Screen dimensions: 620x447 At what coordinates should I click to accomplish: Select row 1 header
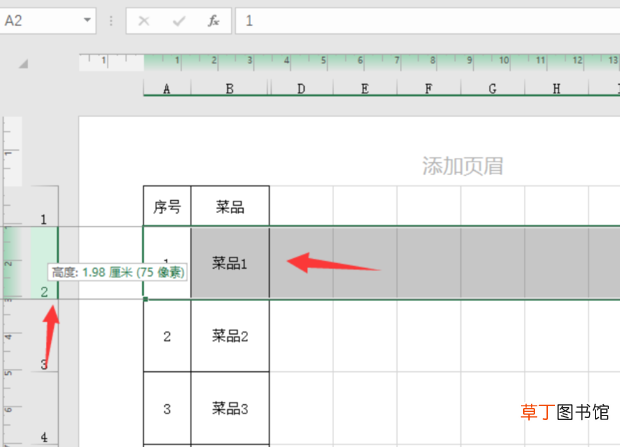click(x=44, y=206)
